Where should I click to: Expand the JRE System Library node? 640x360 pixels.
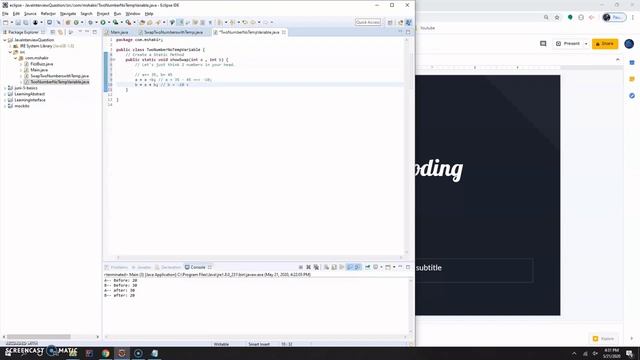[x=11, y=46]
